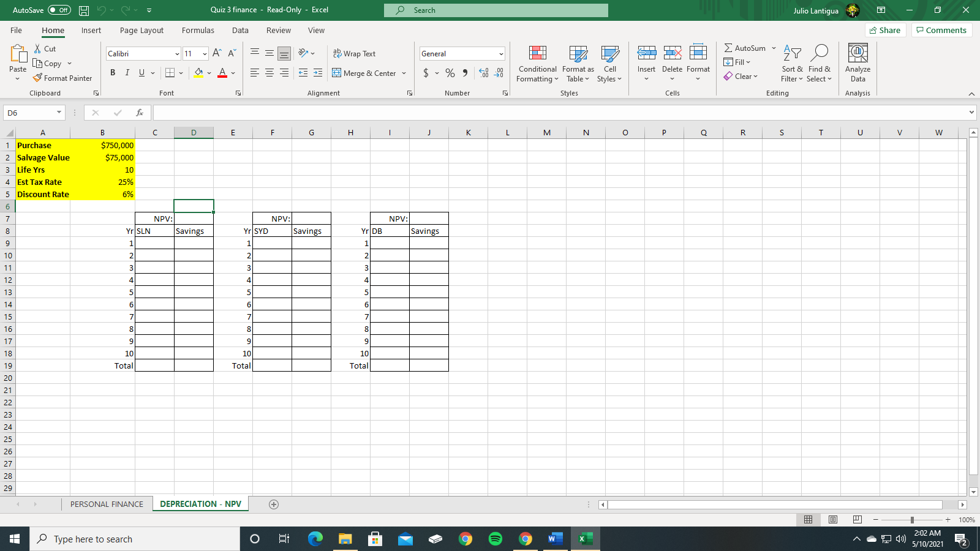980x551 pixels.
Task: Apply italic formatting
Action: pyautogui.click(x=127, y=72)
